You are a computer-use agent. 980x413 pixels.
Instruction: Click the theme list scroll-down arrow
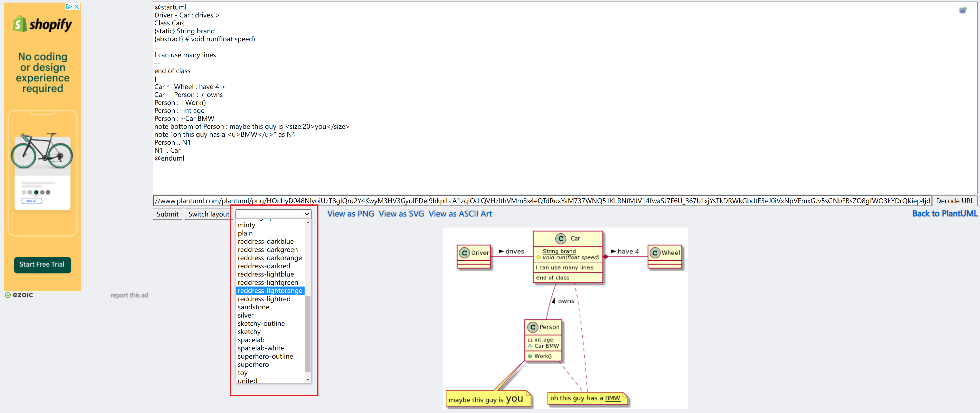click(x=308, y=380)
